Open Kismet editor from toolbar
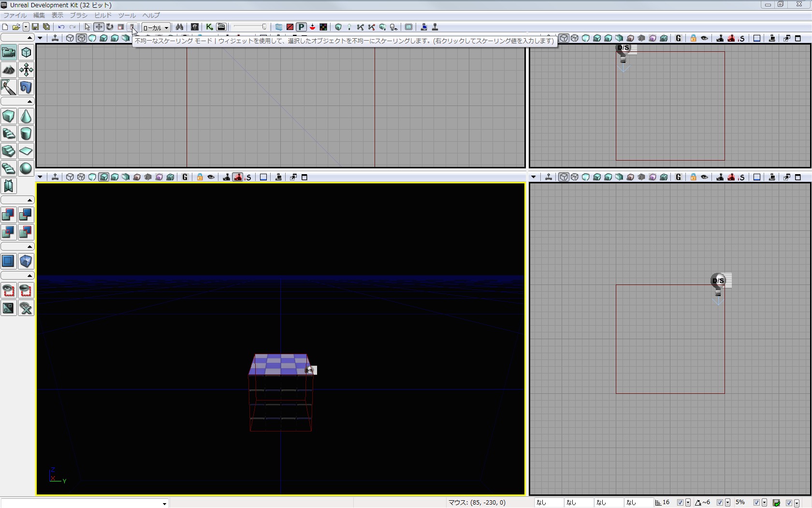Screen dimensions: 812x508 point(209,27)
